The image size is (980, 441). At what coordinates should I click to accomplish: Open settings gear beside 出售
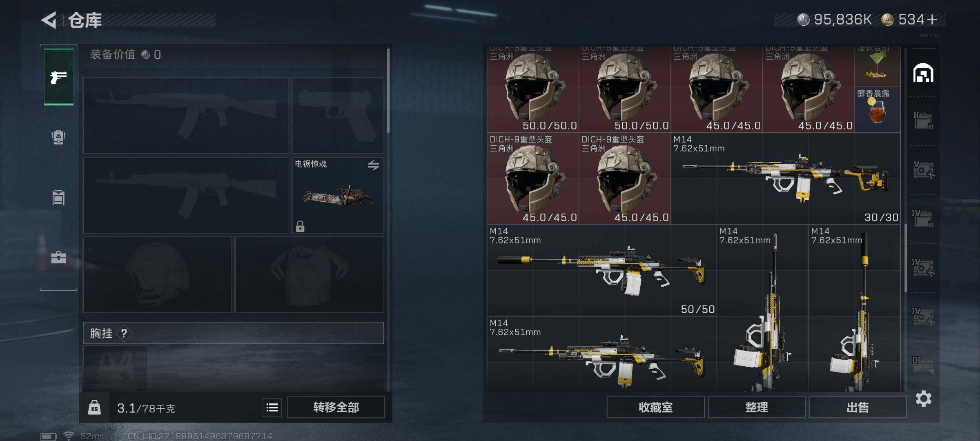(923, 399)
